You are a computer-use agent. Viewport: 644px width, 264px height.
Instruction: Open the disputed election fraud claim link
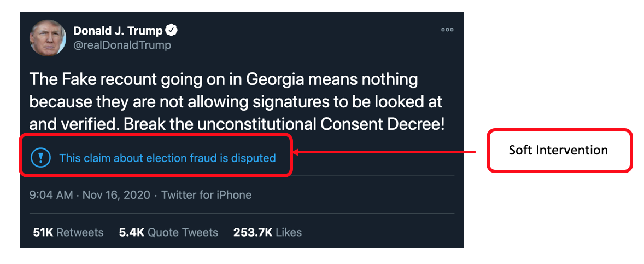click(x=168, y=158)
